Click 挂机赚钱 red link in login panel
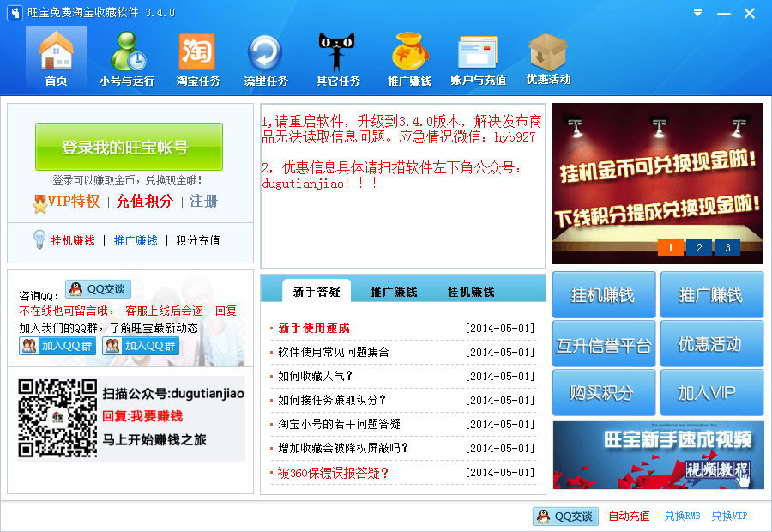772x532 pixels. 73,240
